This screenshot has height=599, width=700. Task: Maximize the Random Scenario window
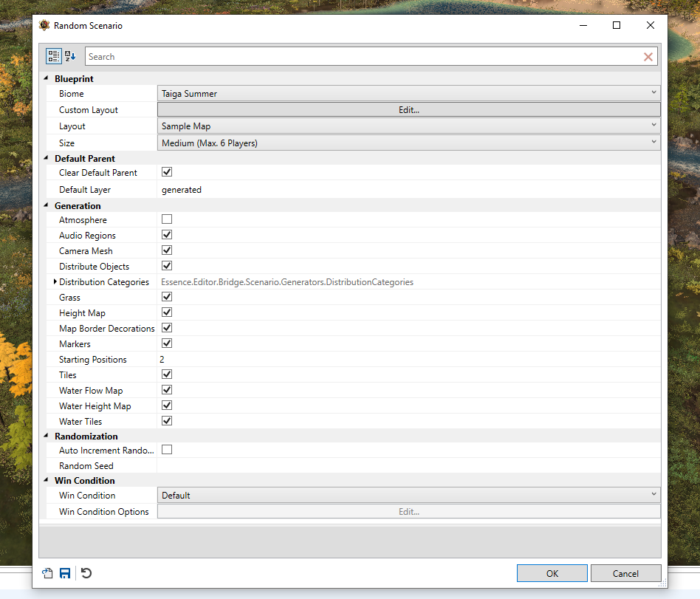click(x=617, y=25)
